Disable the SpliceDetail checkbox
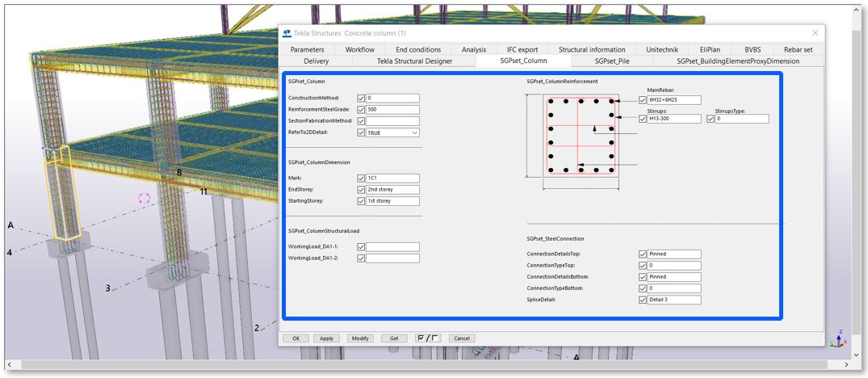This screenshot has height=378, width=868. [x=643, y=300]
